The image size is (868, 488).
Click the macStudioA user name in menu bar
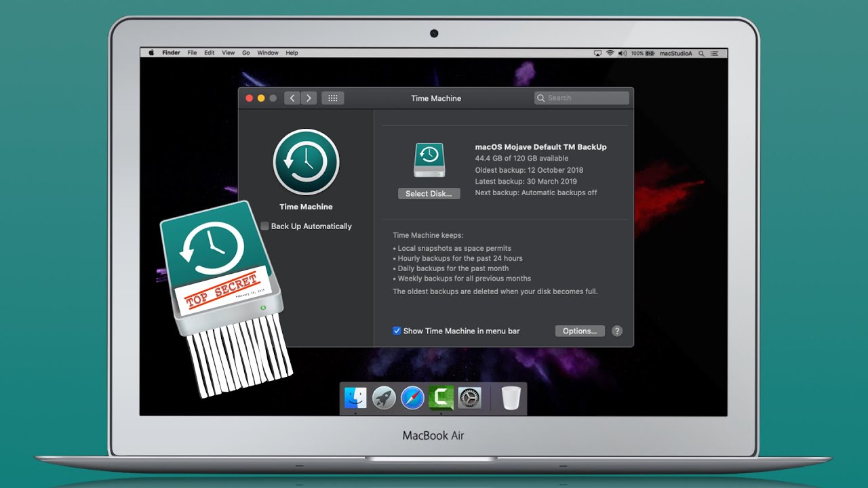(676, 53)
